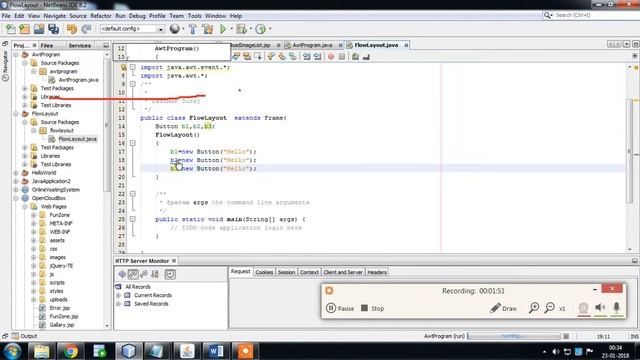Open the Headers tab in HTTP Monitor

pyautogui.click(x=377, y=272)
